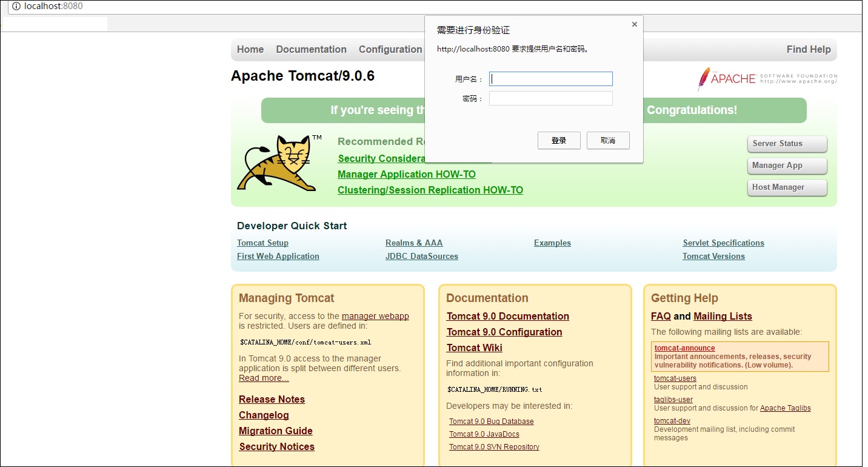This screenshot has width=868, height=467.
Task: Open the tomcat-dev mailing list link
Action: (x=672, y=421)
